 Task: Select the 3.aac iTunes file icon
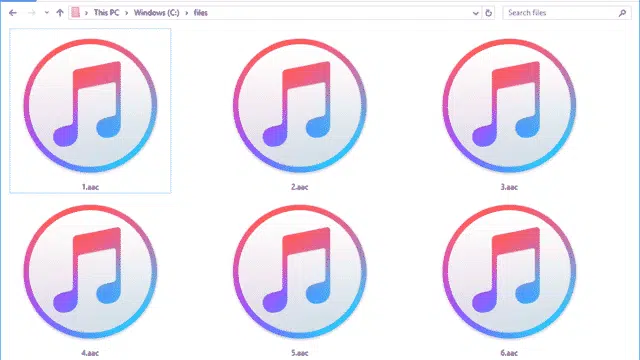(x=509, y=105)
